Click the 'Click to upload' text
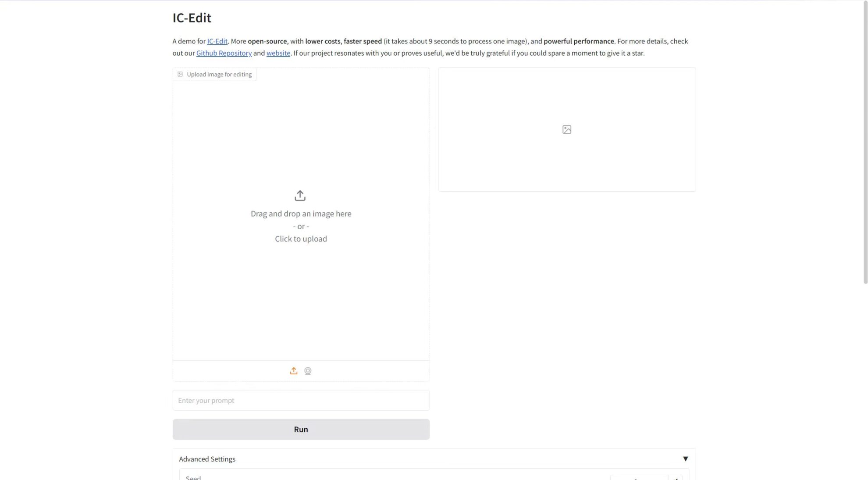 [301, 239]
